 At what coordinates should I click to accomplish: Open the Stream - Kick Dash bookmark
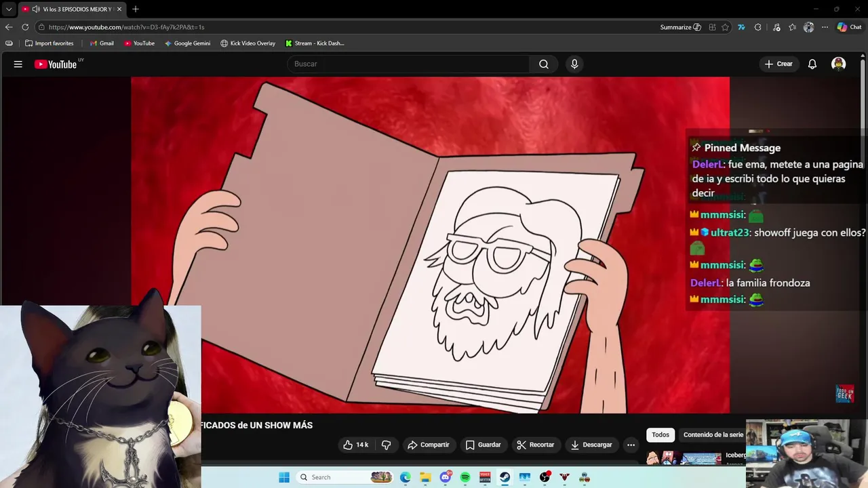[x=314, y=43]
